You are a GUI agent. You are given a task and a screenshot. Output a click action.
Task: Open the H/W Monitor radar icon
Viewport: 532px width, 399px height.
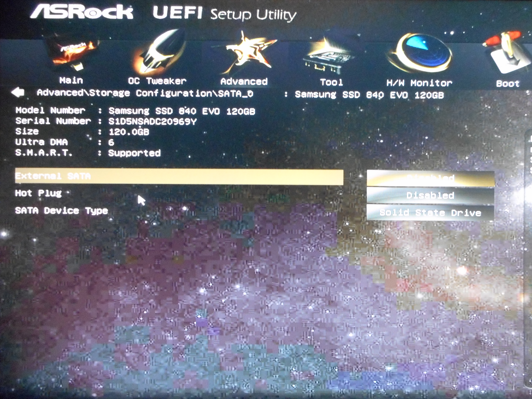(420, 53)
